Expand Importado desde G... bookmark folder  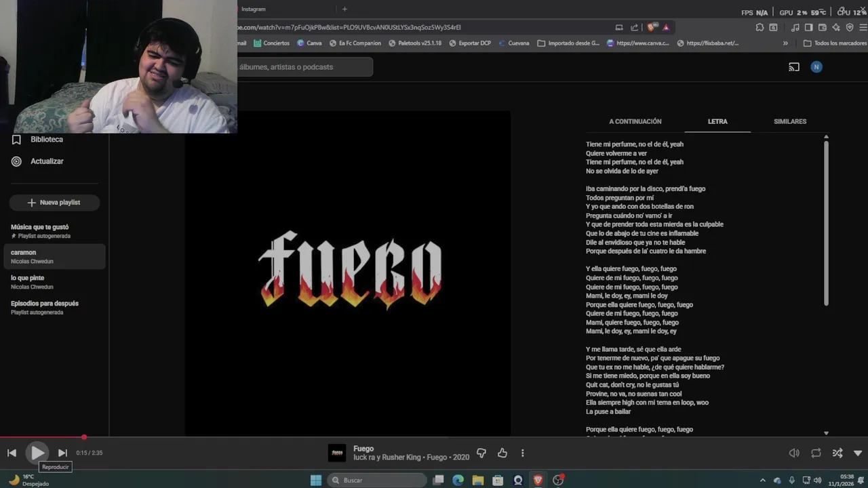568,43
